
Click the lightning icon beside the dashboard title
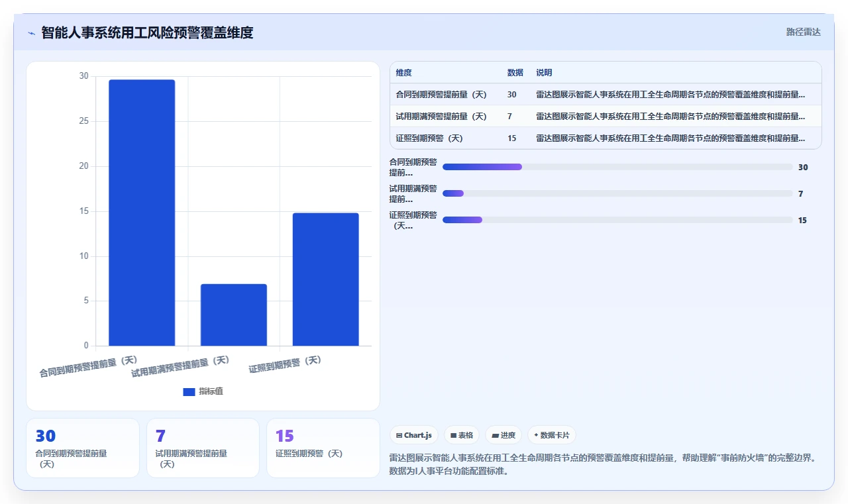pos(31,33)
